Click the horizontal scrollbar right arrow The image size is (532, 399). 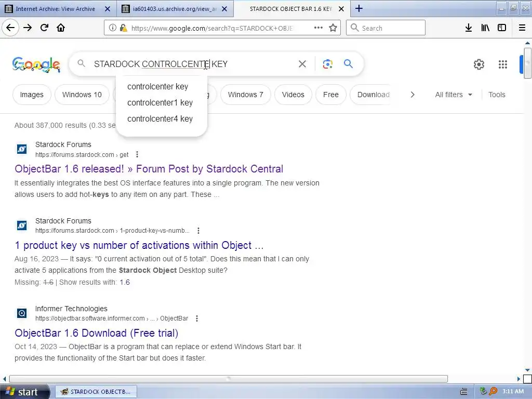point(518,379)
